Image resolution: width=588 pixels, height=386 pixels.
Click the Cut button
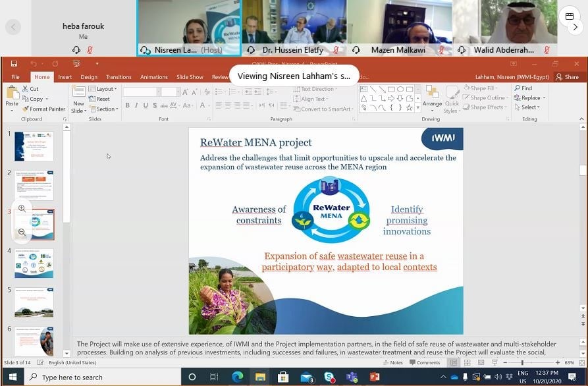[x=30, y=89]
